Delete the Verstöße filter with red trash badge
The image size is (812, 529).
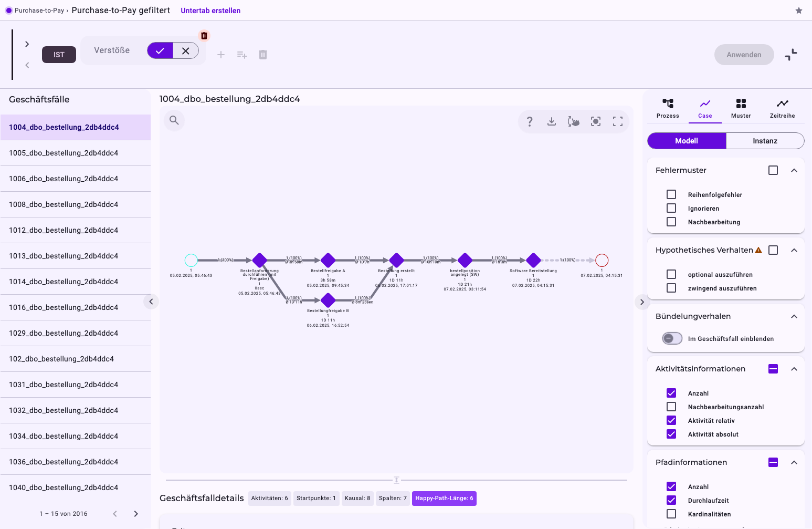pyautogui.click(x=204, y=36)
